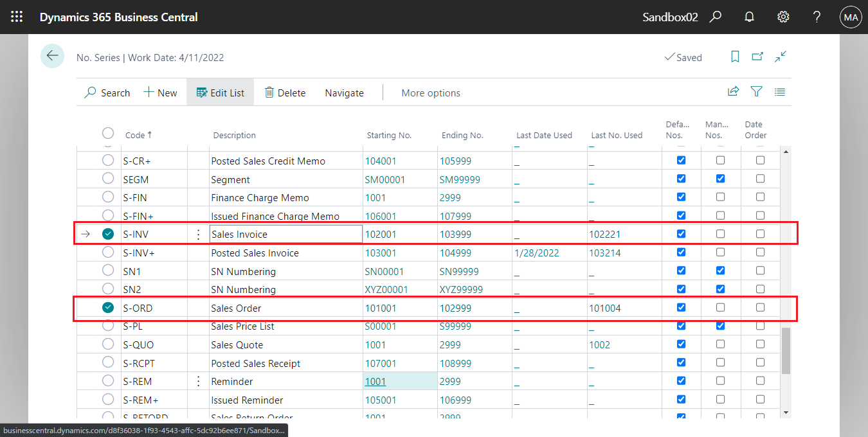Open the Navigate menu
The width and height of the screenshot is (868, 437).
[343, 93]
